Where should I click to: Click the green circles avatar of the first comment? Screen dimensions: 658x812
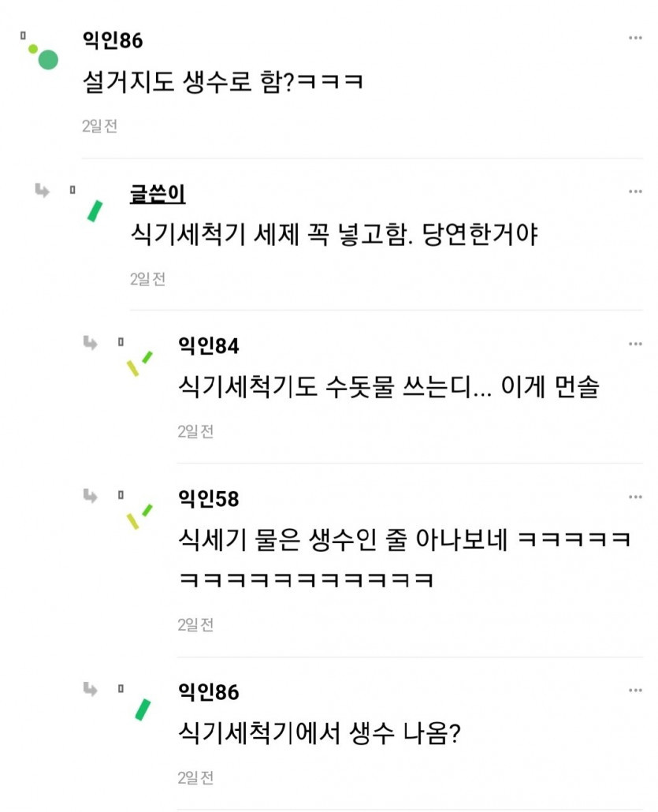[43, 55]
